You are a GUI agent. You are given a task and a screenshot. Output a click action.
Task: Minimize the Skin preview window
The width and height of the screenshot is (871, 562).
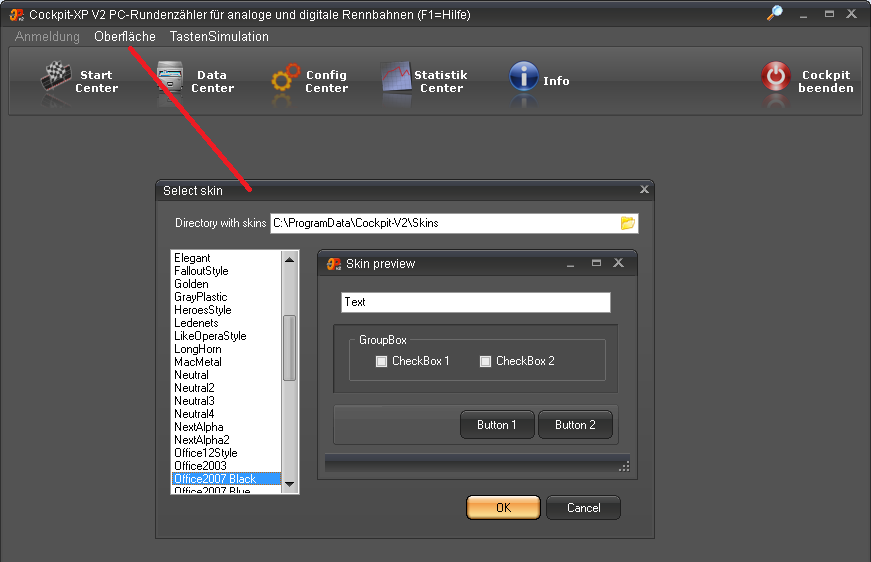coord(570,264)
